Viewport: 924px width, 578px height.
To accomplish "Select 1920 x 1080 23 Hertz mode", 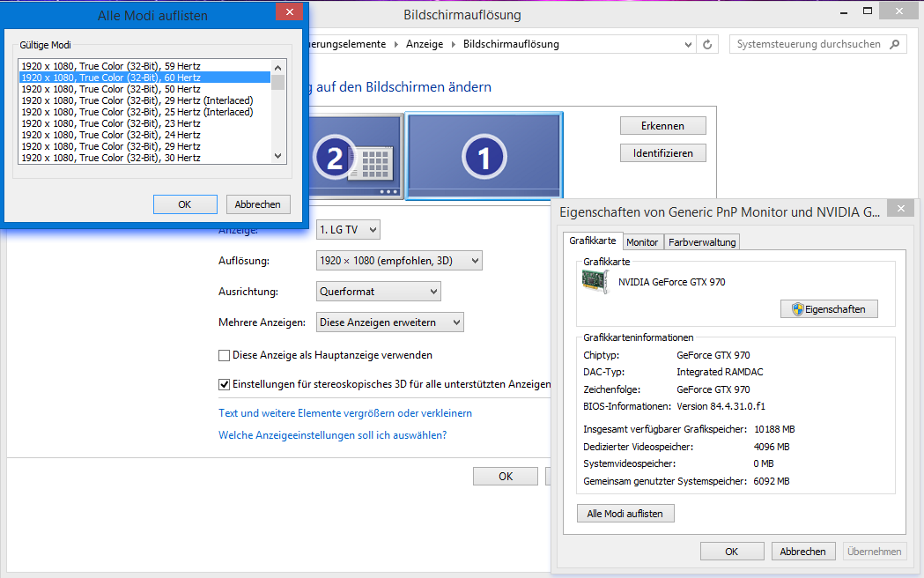I will coord(144,123).
